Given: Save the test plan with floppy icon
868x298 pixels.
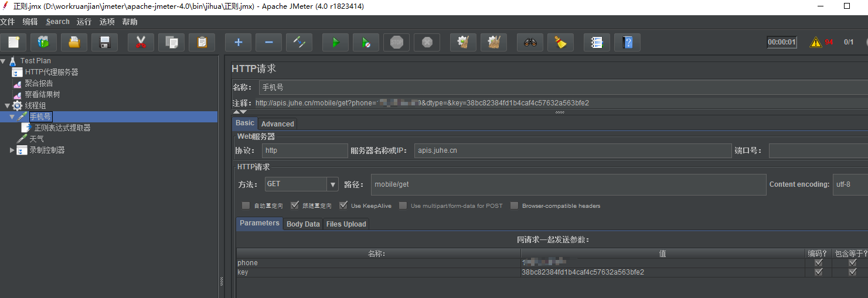Looking at the screenshot, I should pos(105,42).
